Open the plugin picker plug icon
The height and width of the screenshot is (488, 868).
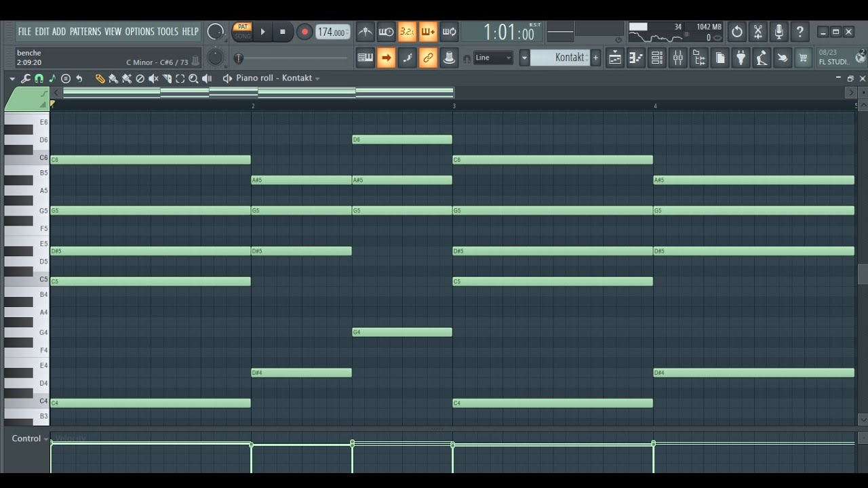click(x=741, y=58)
